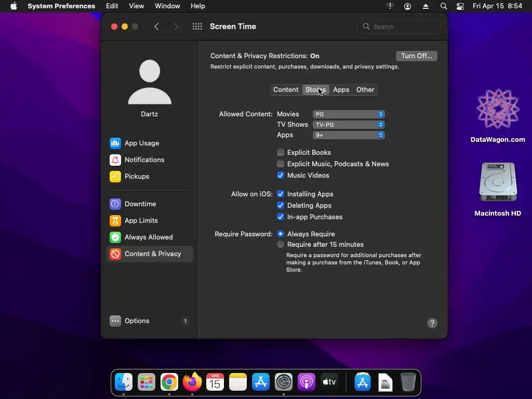Open Calendar from the Dock

click(215, 382)
